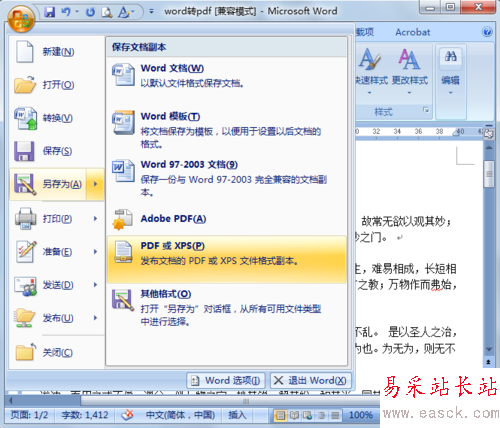Switch to Draft view
500x428 pixels.
(x=335, y=415)
